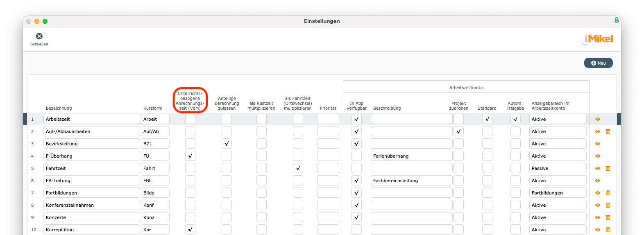Edit the Kurzform field containing Bildg

pos(155,193)
